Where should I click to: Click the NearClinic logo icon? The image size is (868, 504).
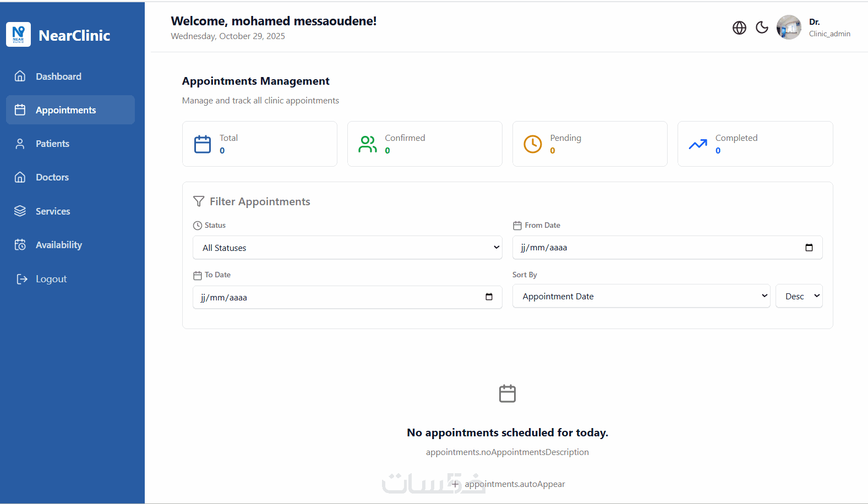point(18,35)
